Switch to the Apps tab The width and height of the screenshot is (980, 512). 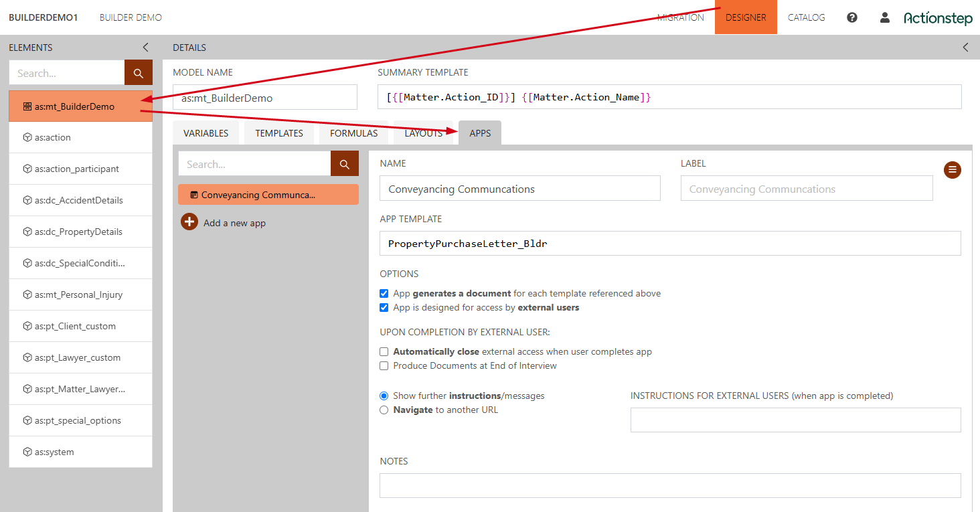[480, 133]
